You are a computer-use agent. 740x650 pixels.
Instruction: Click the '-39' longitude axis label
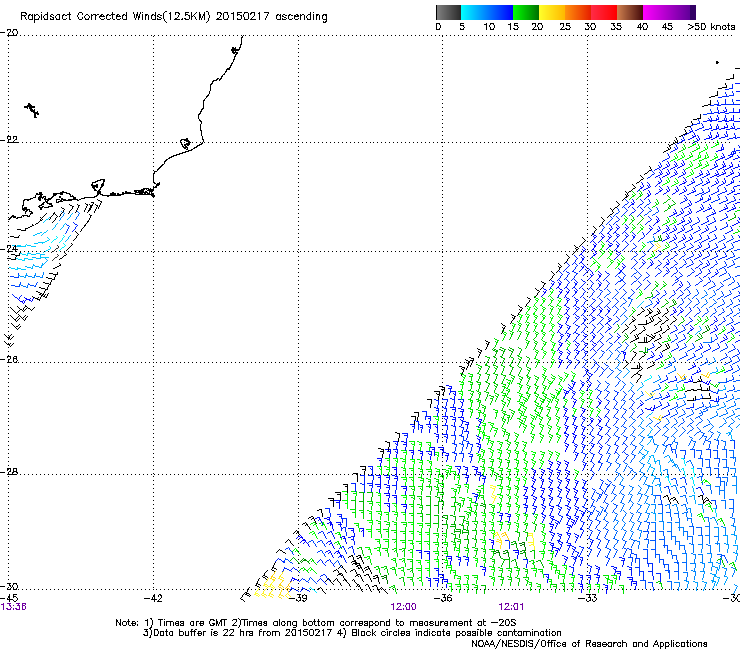[x=298, y=599]
